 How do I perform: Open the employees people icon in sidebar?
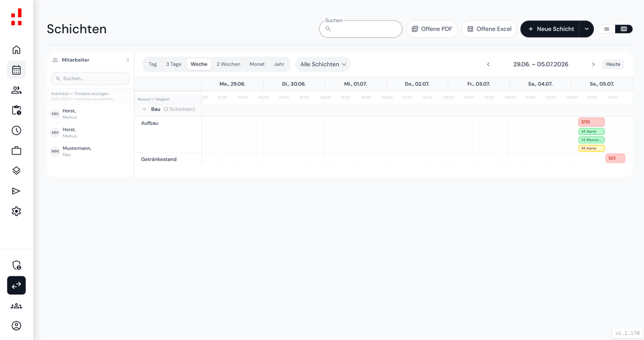(16, 90)
